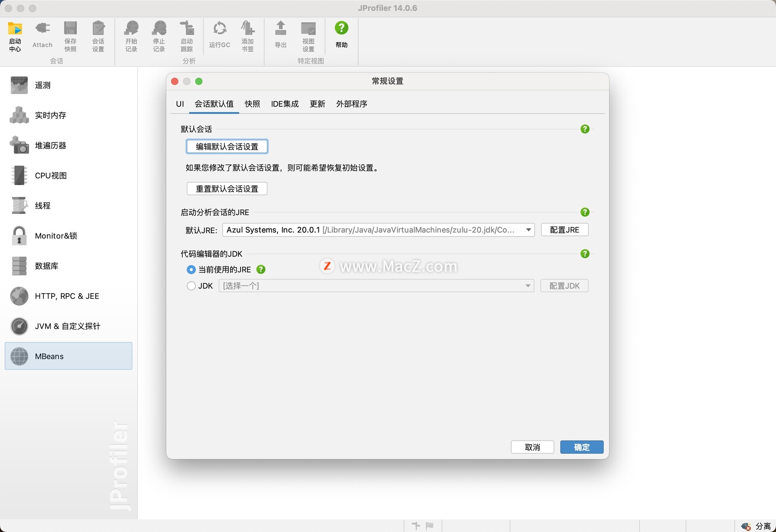The height and width of the screenshot is (532, 776).
Task: Switch to the 外部程序 tab
Action: [x=352, y=104]
